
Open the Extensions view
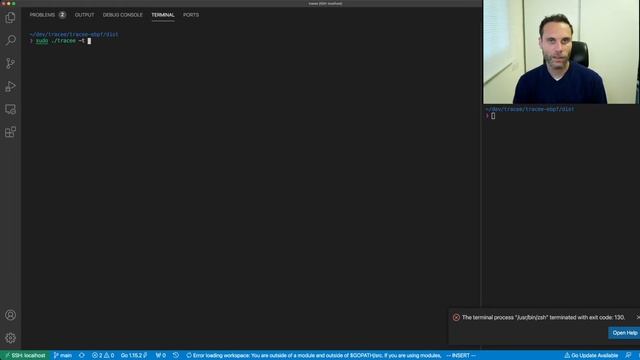11,132
